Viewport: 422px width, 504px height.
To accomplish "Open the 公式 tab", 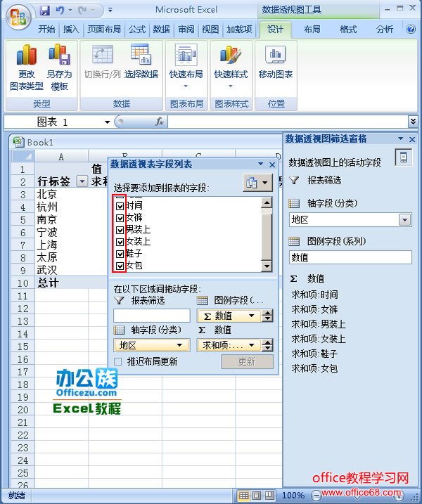I will click(137, 30).
